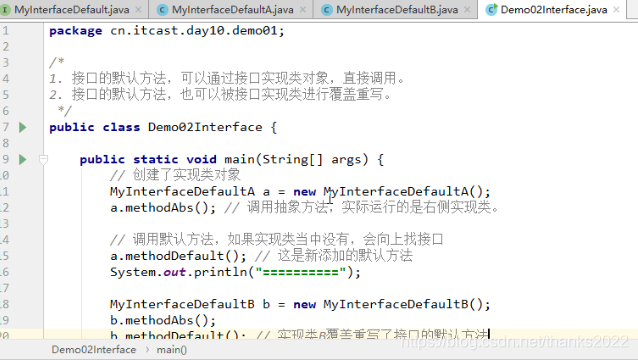Image resolution: width=638 pixels, height=360 pixels.
Task: Close the Demo02Interface.java tab
Action: coord(617,9)
